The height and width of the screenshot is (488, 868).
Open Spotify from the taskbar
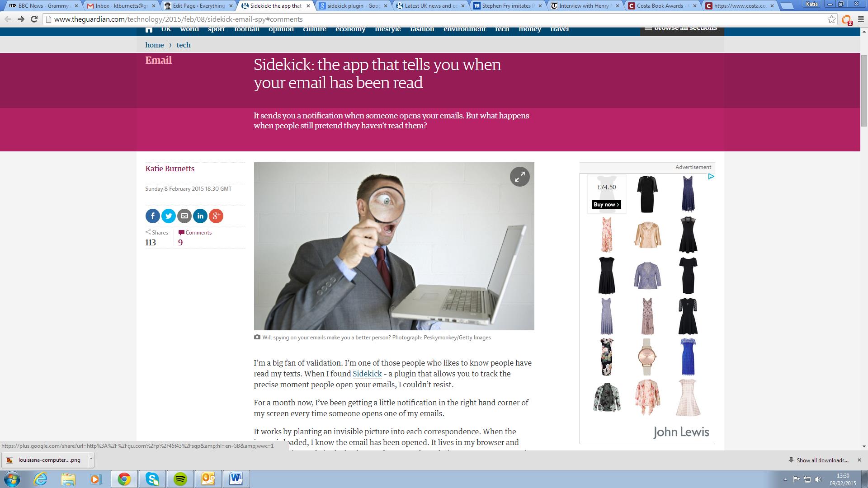click(x=180, y=479)
